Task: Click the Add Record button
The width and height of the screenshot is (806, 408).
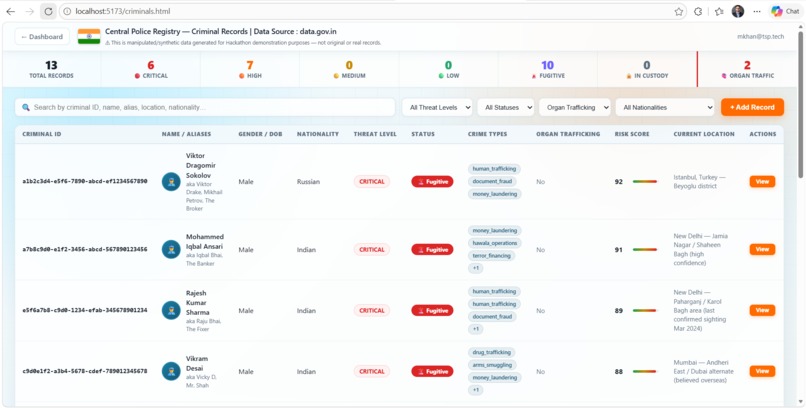Action: click(752, 107)
